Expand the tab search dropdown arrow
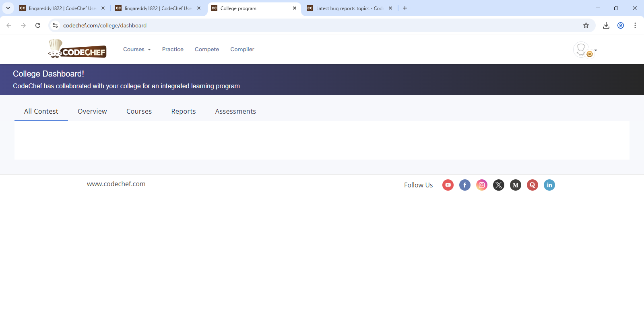The height and width of the screenshot is (320, 644). click(8, 8)
